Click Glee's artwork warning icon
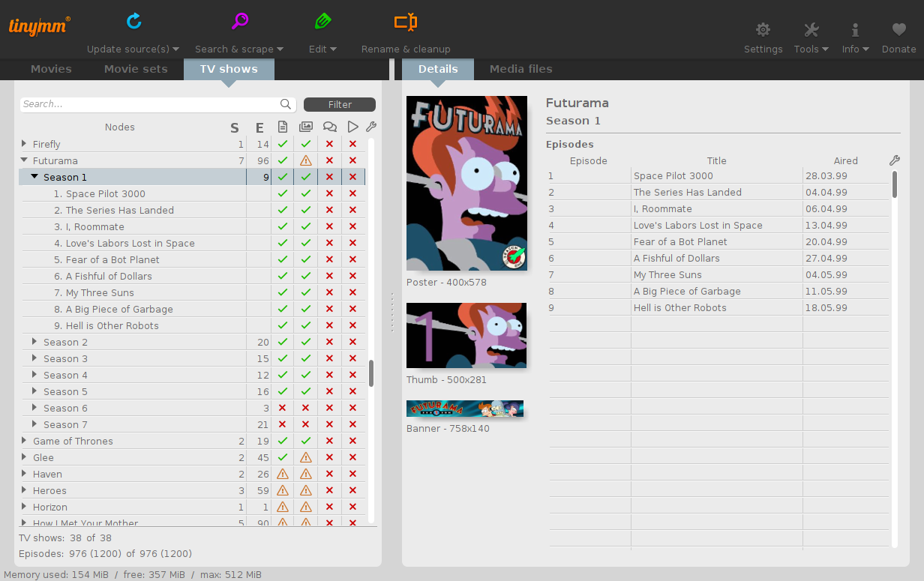The height and width of the screenshot is (581, 924). (306, 457)
